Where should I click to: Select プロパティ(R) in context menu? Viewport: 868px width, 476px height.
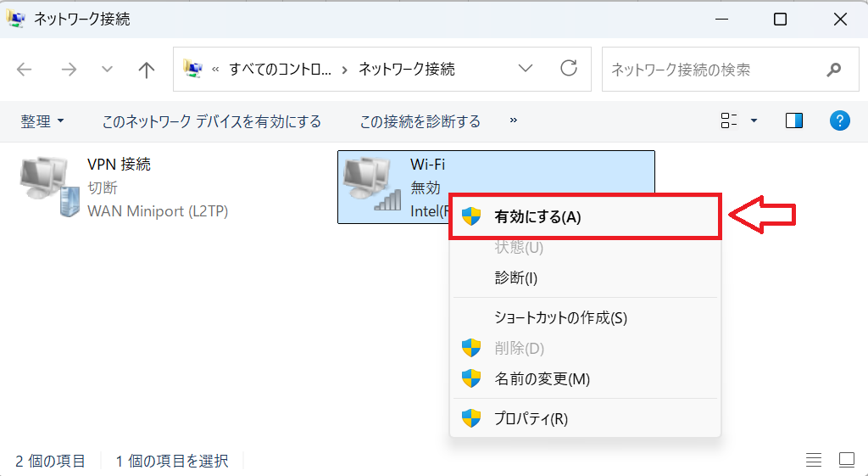tap(531, 418)
